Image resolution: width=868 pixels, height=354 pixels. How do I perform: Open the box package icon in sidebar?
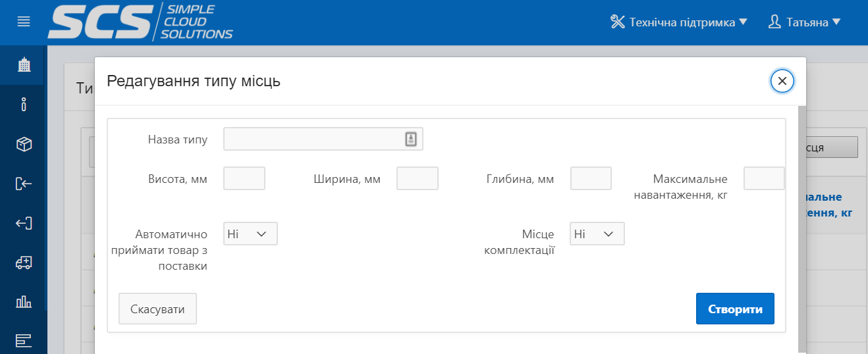[x=24, y=144]
